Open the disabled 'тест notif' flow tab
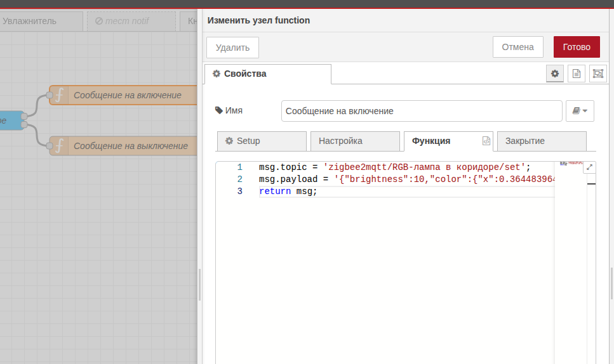Viewport: 614px width, 364px height. tap(131, 21)
